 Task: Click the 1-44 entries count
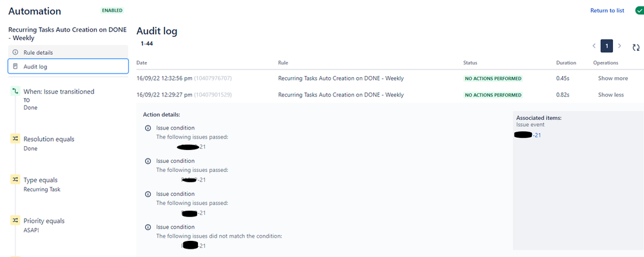(146, 43)
